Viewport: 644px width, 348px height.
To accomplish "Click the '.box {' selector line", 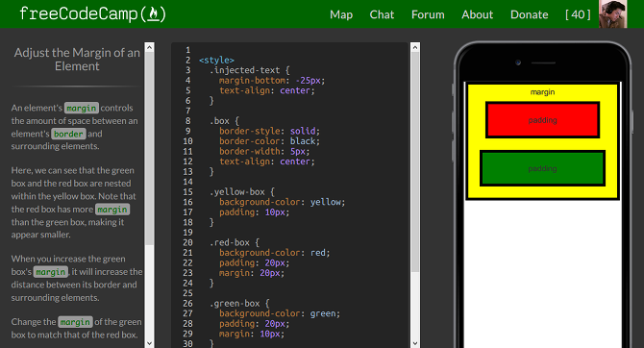I will pyautogui.click(x=224, y=121).
